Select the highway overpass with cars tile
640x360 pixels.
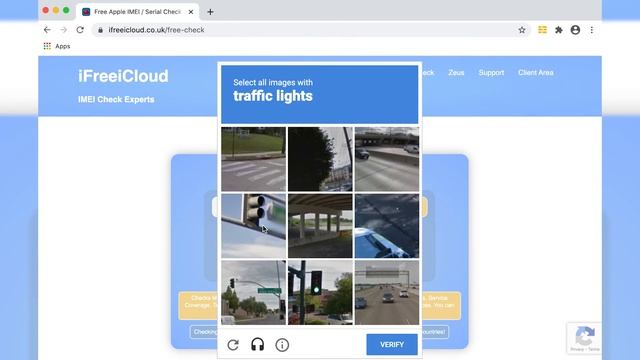(x=387, y=159)
